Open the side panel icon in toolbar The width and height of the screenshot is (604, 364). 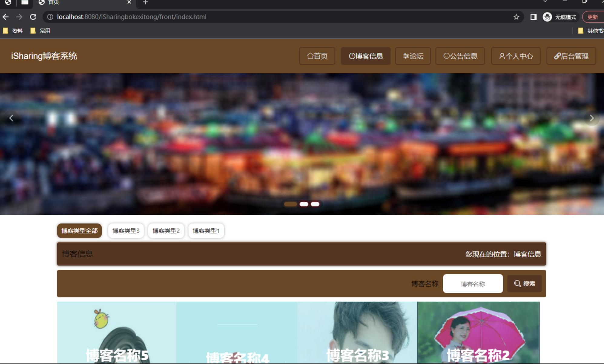[533, 17]
